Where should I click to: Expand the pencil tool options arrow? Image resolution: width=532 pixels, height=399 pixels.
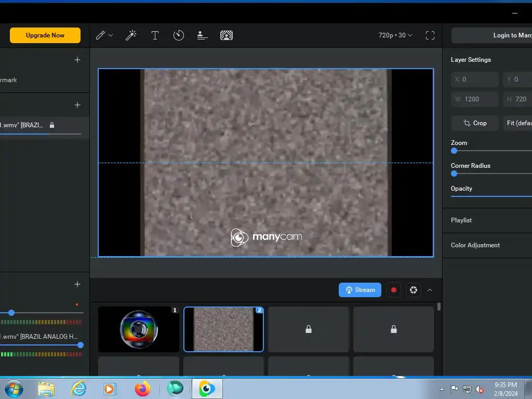click(x=111, y=35)
